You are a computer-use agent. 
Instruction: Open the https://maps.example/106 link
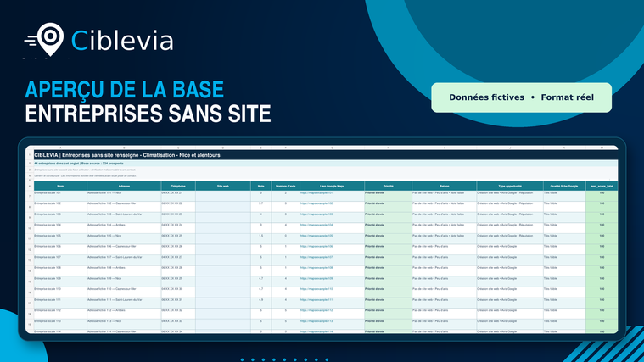[x=316, y=246]
